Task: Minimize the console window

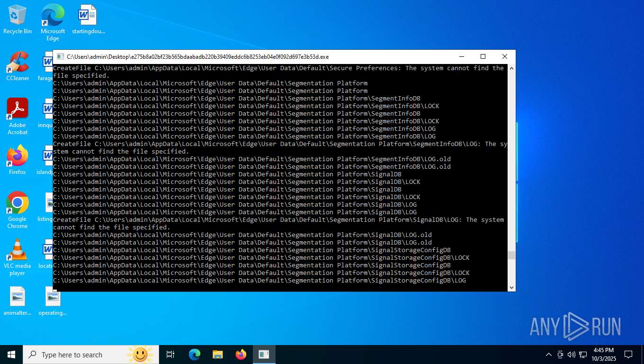Action: 461,56
